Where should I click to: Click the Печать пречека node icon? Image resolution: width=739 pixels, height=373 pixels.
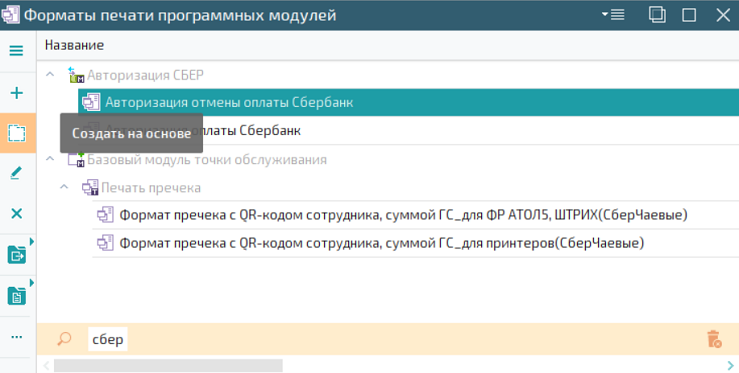pos(90,188)
